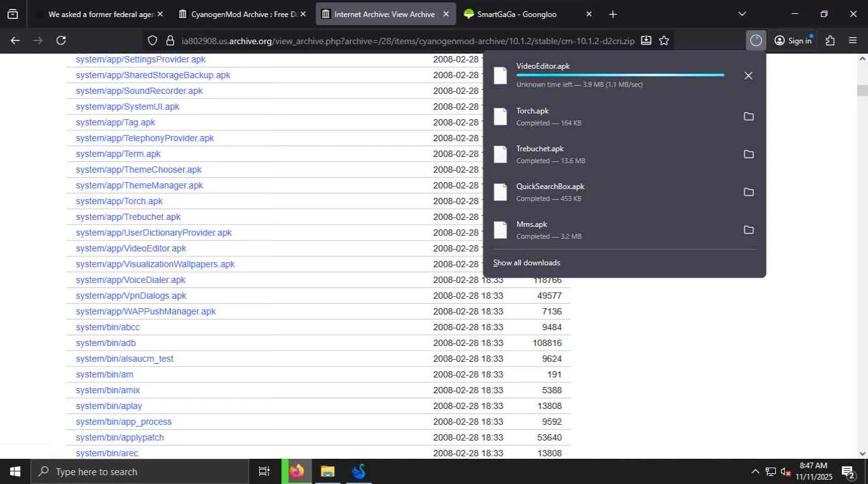Image resolution: width=868 pixels, height=484 pixels.
Task: Click the Firefox taskbar icon
Action: click(296, 471)
